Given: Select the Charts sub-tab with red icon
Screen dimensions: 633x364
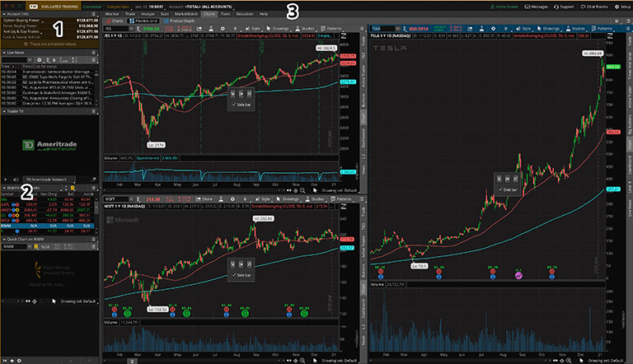Looking at the screenshot, I should pyautogui.click(x=115, y=21).
